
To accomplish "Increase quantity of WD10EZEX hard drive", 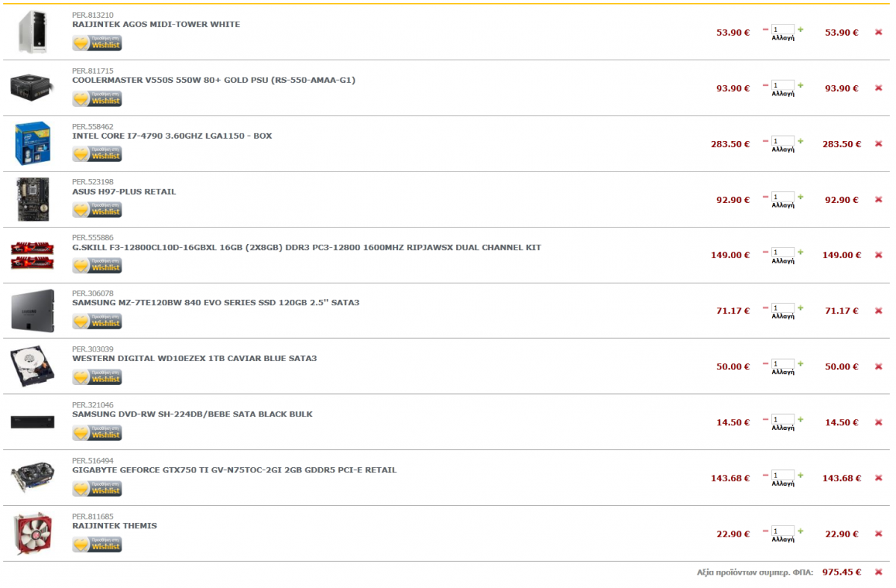I will pos(800,363).
